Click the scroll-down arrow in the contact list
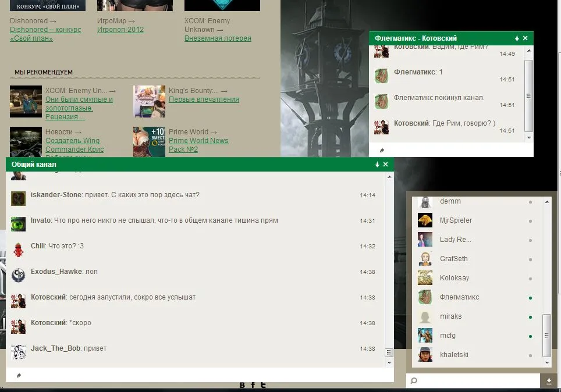Viewport: 561px width, 392px height. [546, 362]
